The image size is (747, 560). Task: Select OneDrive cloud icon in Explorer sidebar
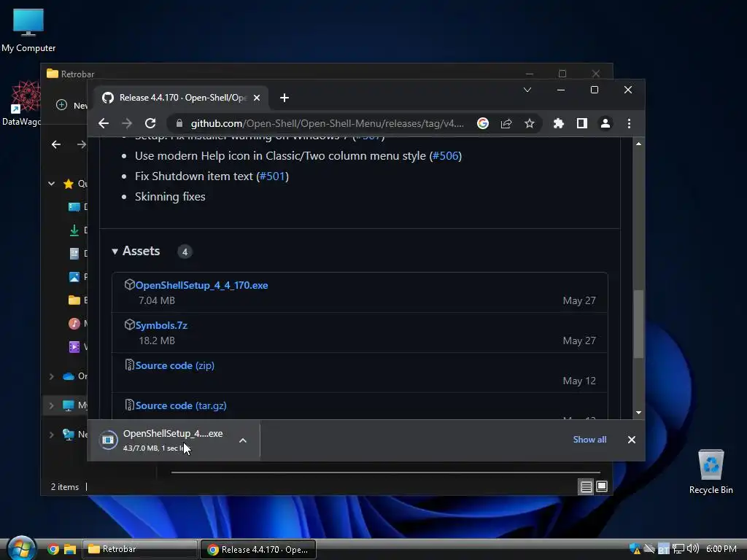coord(69,377)
